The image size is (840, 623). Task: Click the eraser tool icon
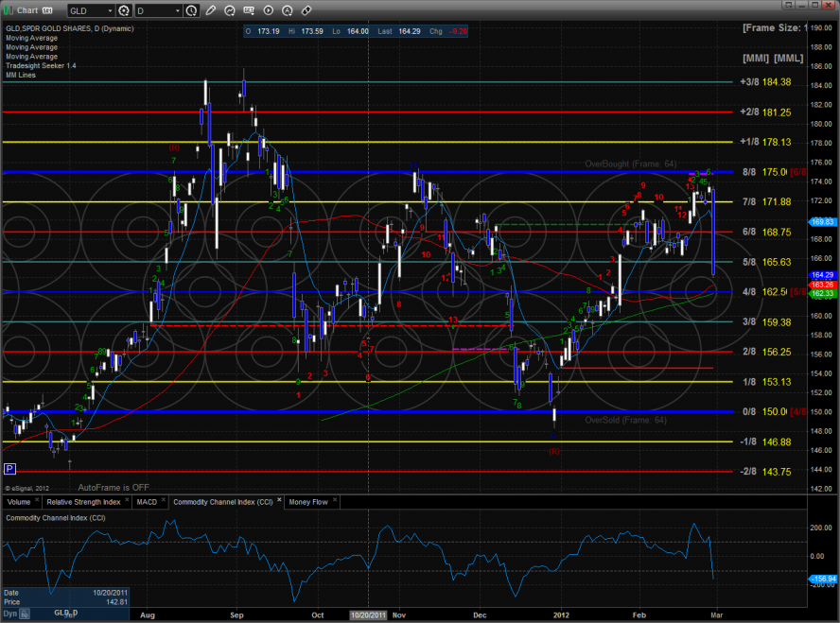[306, 11]
